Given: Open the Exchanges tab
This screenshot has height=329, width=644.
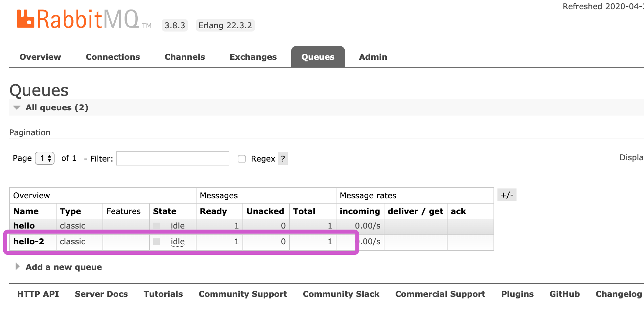Looking at the screenshot, I should point(253,57).
